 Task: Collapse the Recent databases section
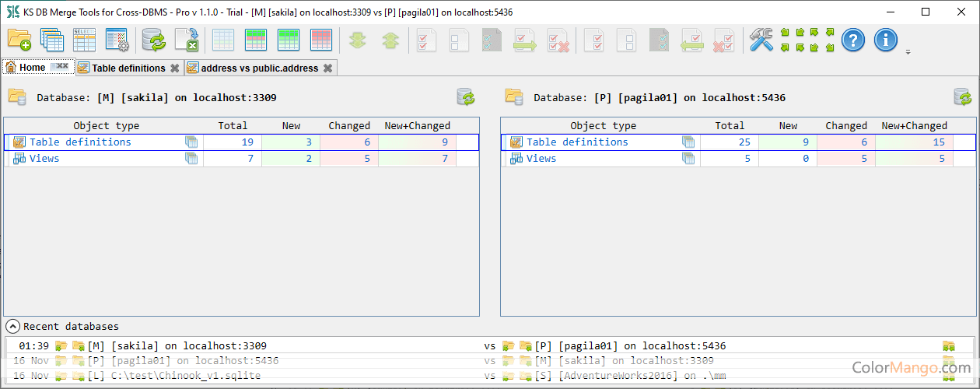(x=13, y=326)
